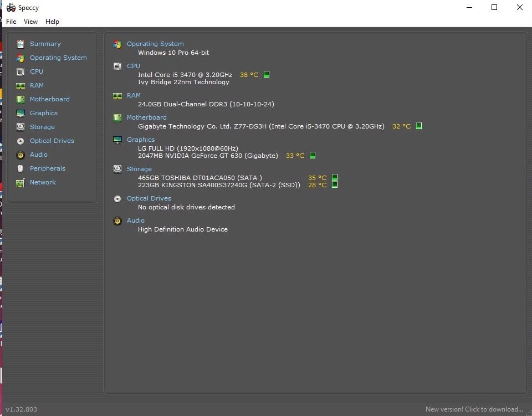Open the Network section in sidebar

pyautogui.click(x=43, y=182)
